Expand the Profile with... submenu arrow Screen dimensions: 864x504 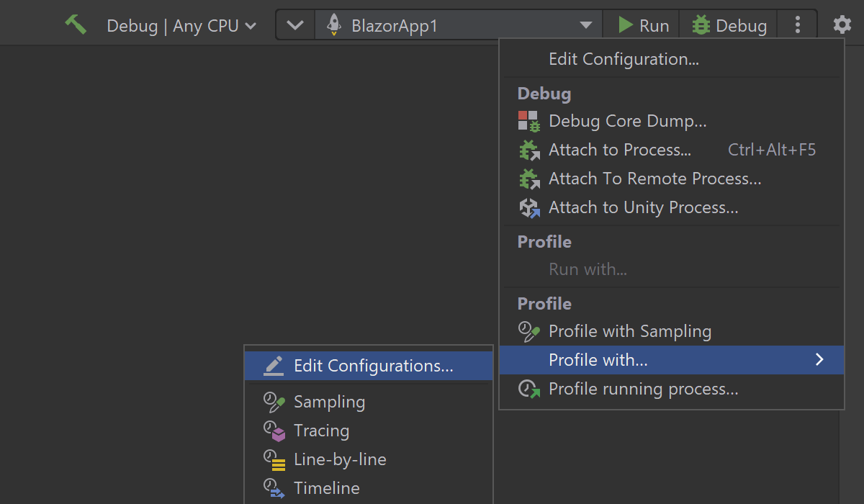(819, 360)
